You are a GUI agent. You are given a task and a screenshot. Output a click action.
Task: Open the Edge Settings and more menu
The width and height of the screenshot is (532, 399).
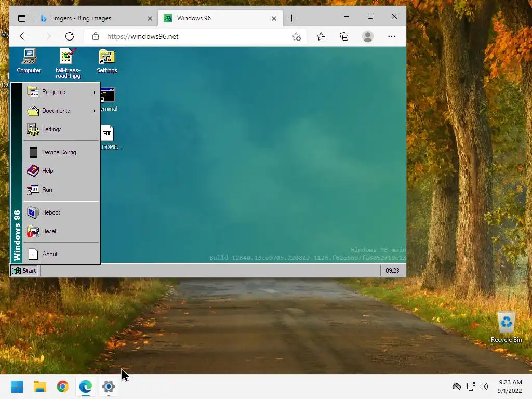[x=392, y=36]
